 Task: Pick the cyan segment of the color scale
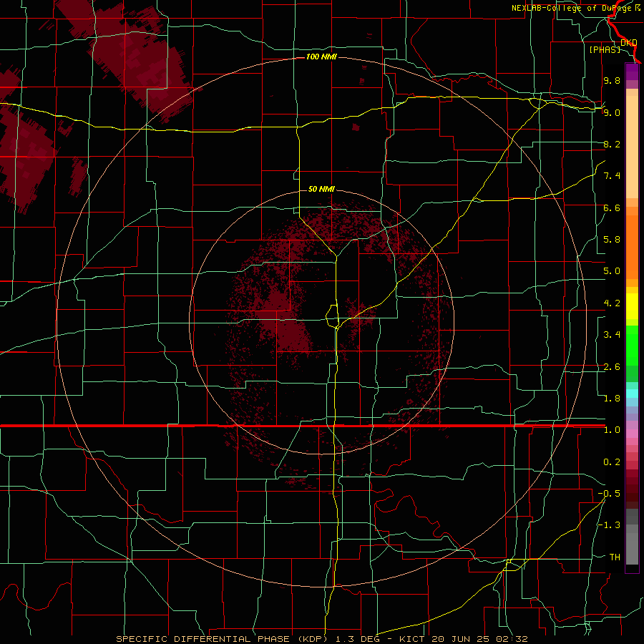632,394
